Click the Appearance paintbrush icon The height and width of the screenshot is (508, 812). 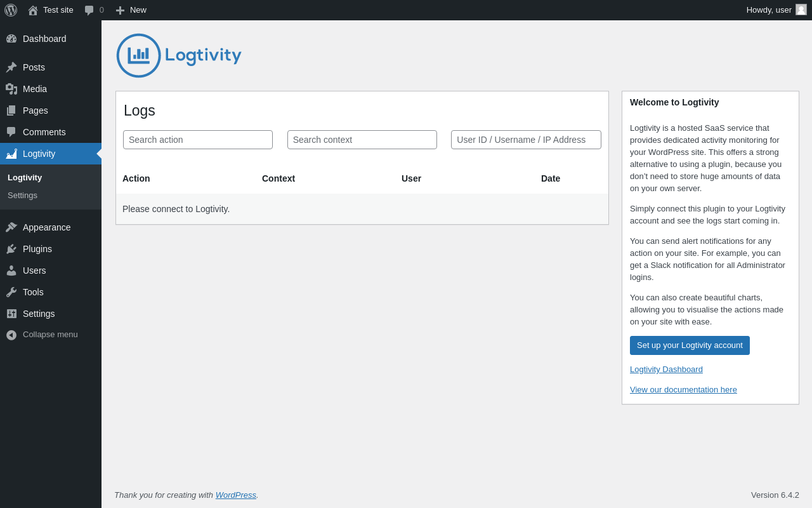[x=11, y=227]
